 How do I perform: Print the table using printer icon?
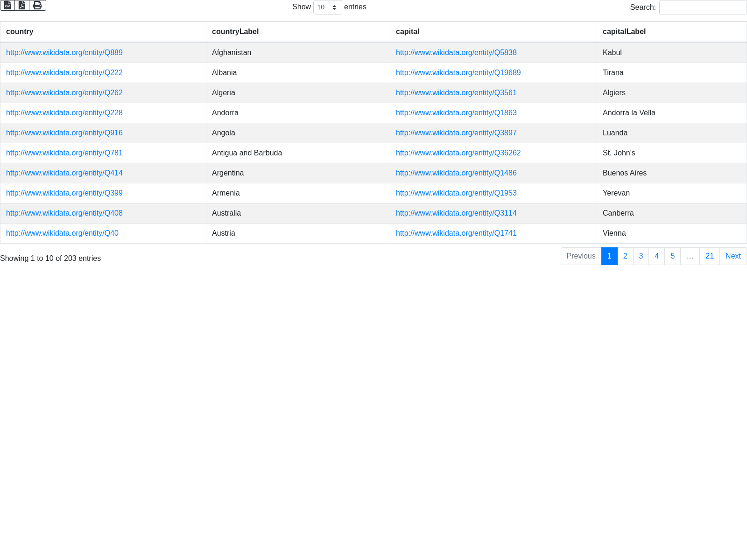click(x=37, y=5)
